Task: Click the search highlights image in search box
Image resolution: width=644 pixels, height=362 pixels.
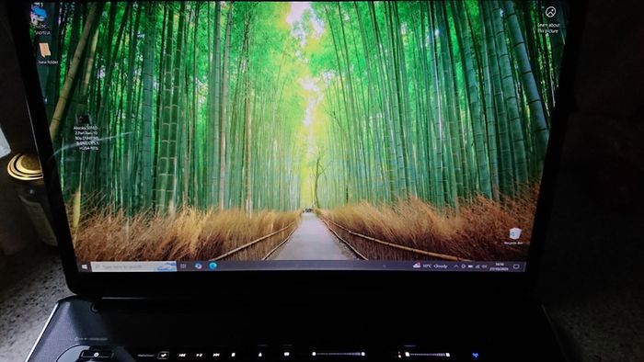Action: [167, 266]
